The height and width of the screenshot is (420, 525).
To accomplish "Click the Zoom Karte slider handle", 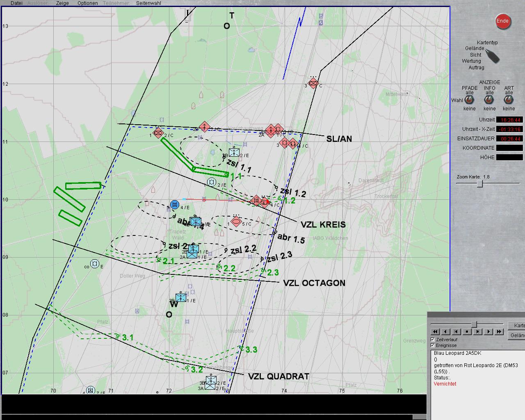I will coord(479,184).
